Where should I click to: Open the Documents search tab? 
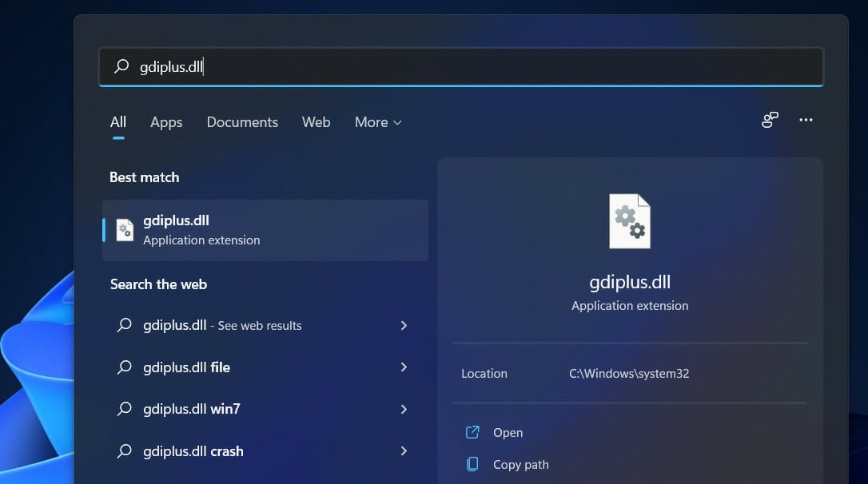pos(242,122)
